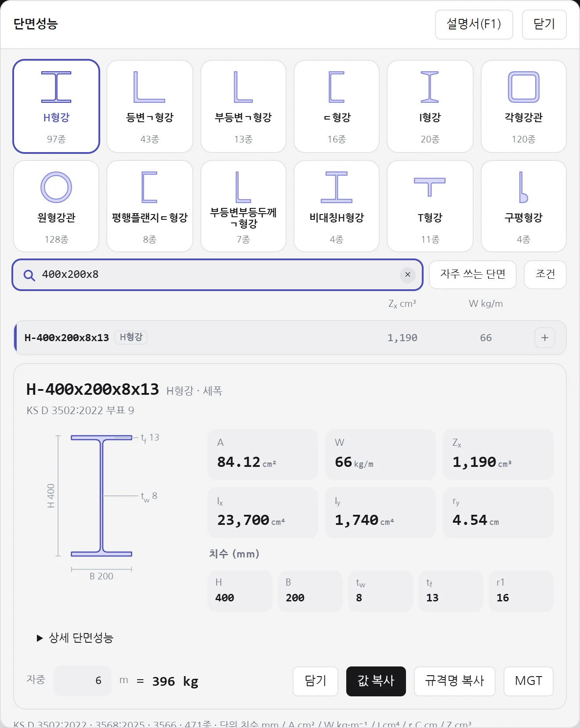
Task: Pick the 부등변ㄱ형강 section card
Action: (x=243, y=106)
